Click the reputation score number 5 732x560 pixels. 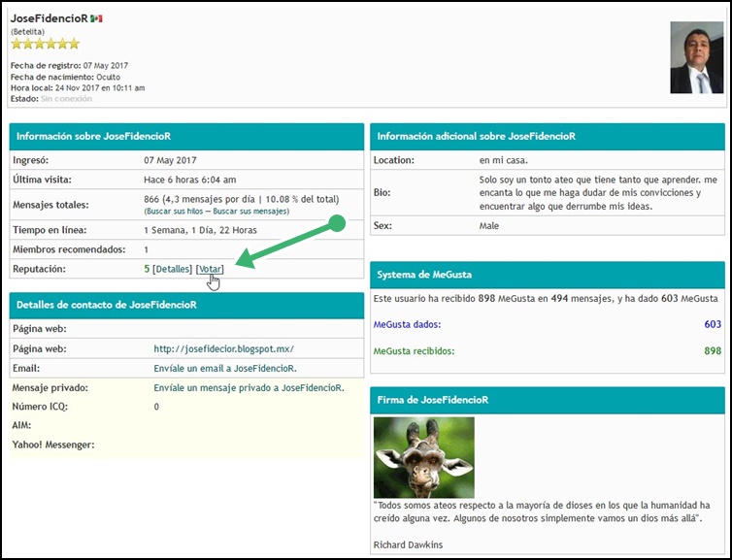pyautogui.click(x=147, y=269)
